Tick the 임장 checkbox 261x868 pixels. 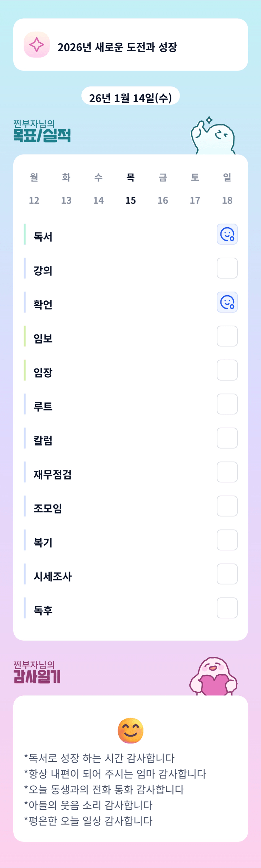pyautogui.click(x=227, y=370)
